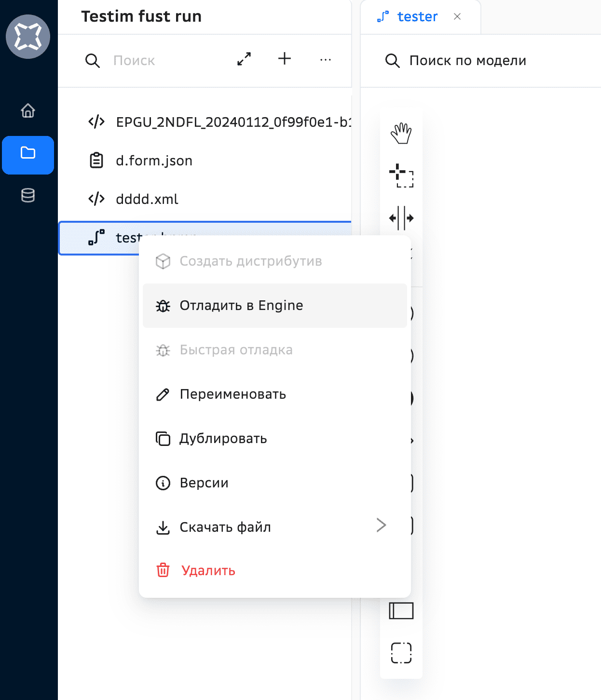Image resolution: width=601 pixels, height=700 pixels.
Task: Expand the Скачать файл submenu arrow
Action: 381,525
